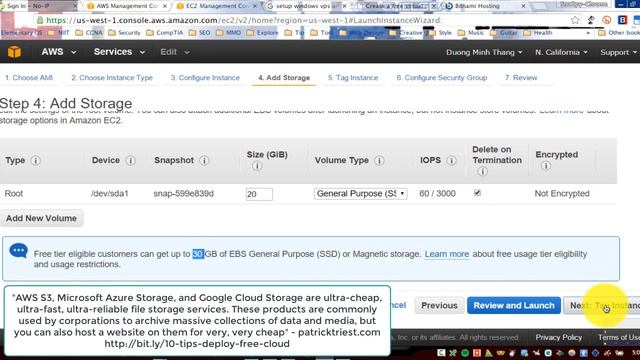Open the N. California region selector
The height and width of the screenshot is (360, 640).
(561, 52)
